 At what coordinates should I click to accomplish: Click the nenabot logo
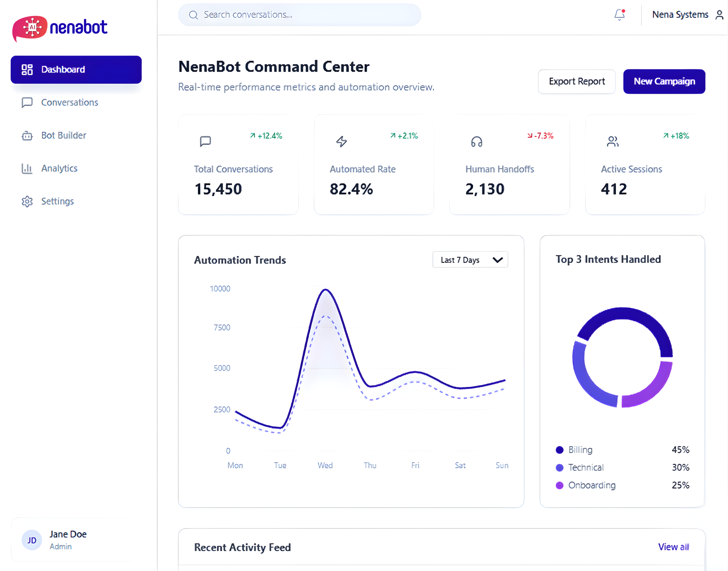pos(60,28)
